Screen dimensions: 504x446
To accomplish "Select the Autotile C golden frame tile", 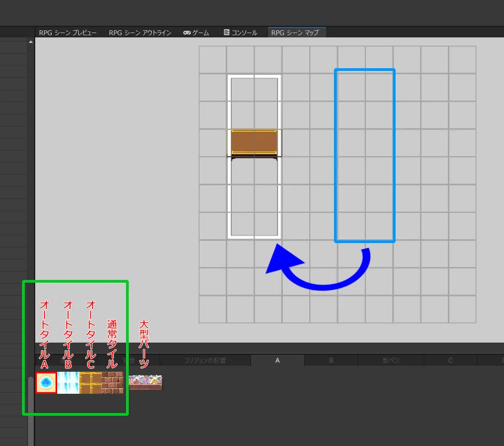I will (x=90, y=382).
